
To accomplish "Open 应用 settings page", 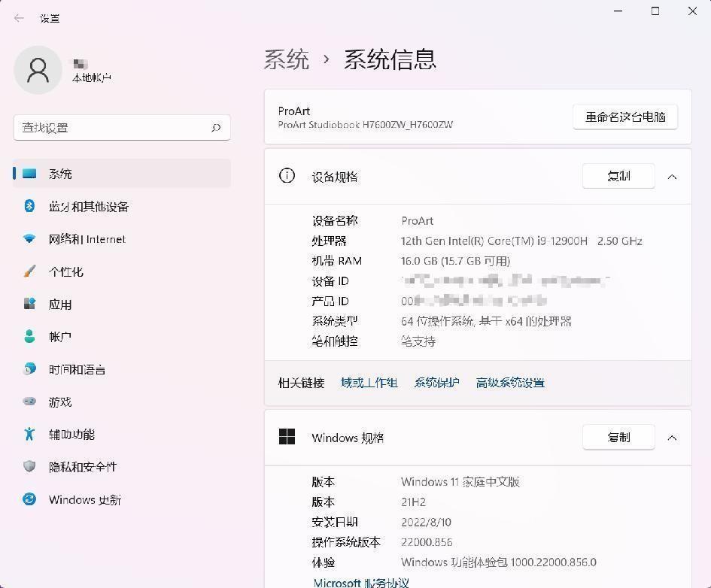I will point(122,304).
